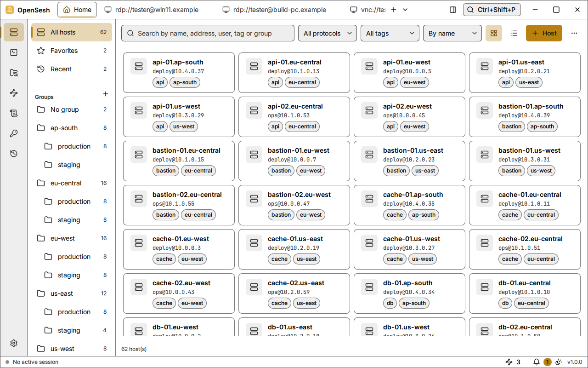Open the By name sort dropdown
This screenshot has height=368, width=588.
click(x=452, y=33)
